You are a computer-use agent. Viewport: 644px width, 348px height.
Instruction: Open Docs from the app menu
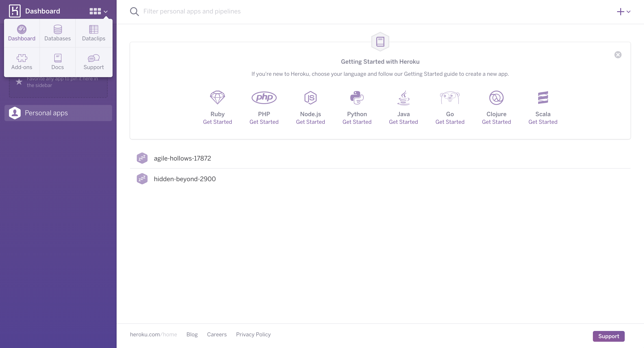coord(57,62)
